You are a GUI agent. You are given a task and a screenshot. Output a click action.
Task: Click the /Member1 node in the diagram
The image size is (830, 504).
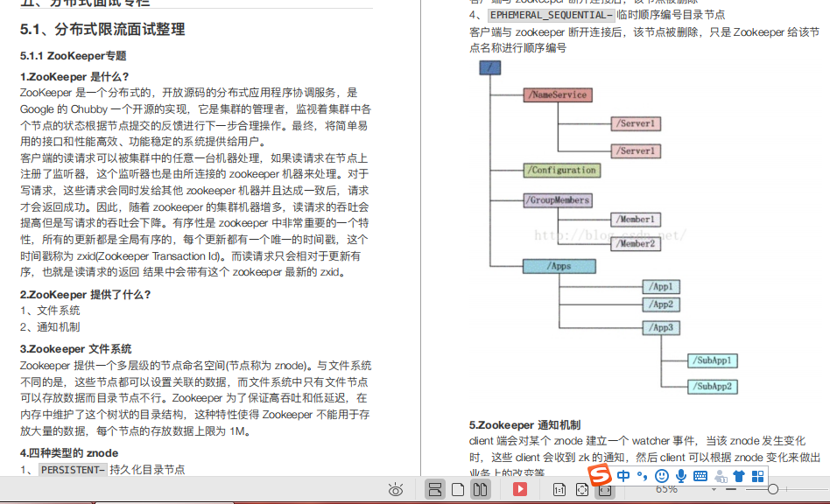point(636,219)
